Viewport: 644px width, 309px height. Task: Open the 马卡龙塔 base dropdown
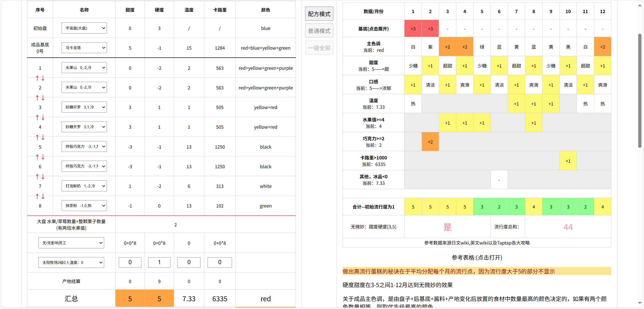84,48
